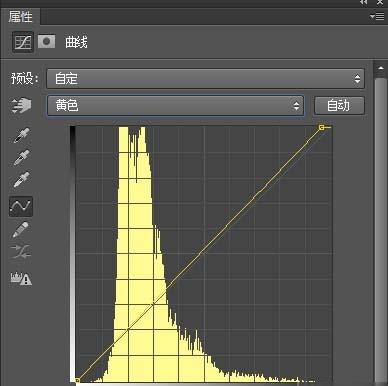Collapse the panel with double-arrow icon

point(364,2)
